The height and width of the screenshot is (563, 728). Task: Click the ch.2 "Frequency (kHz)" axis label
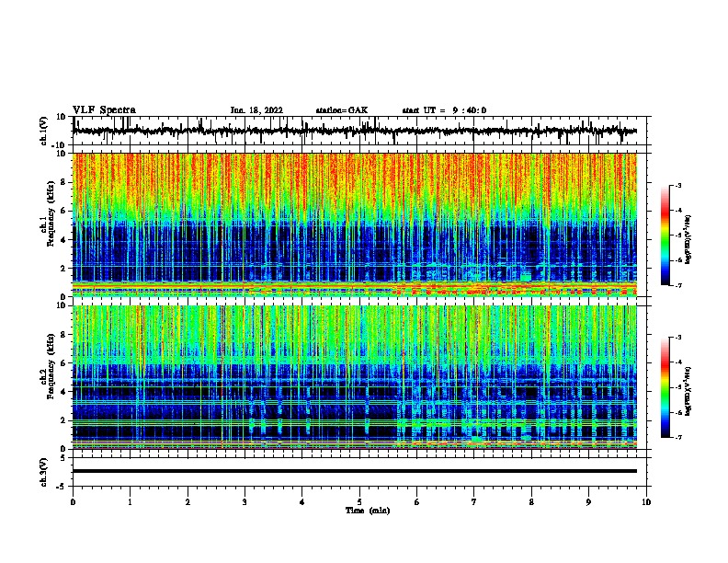pyautogui.click(x=51, y=366)
